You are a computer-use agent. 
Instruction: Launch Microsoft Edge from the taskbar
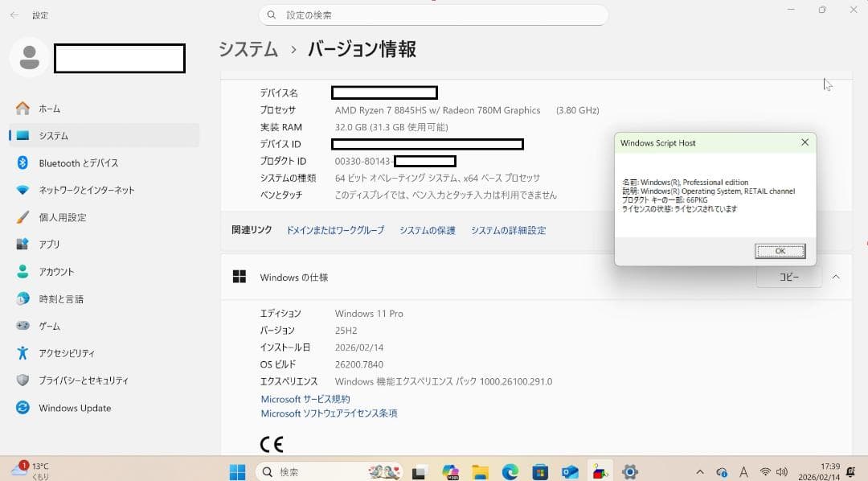pyautogui.click(x=510, y=471)
